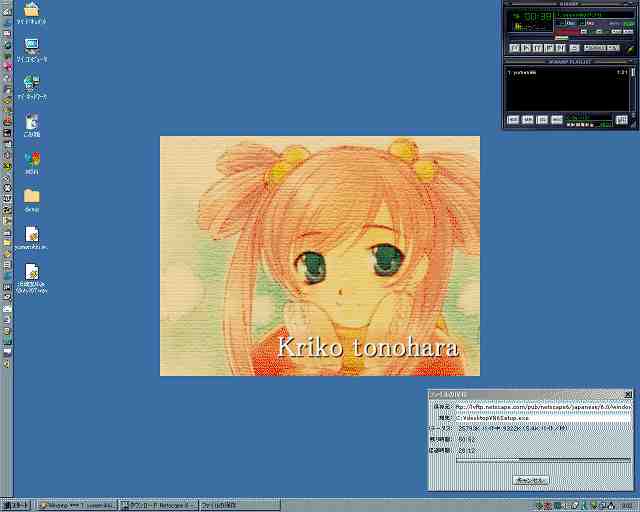Select the Network Neighborhood desktop icon
Image resolution: width=640 pixels, height=512 pixels.
31,88
